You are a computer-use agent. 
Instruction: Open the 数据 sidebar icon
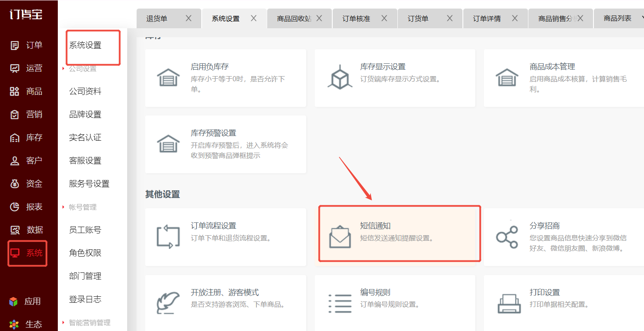point(15,230)
